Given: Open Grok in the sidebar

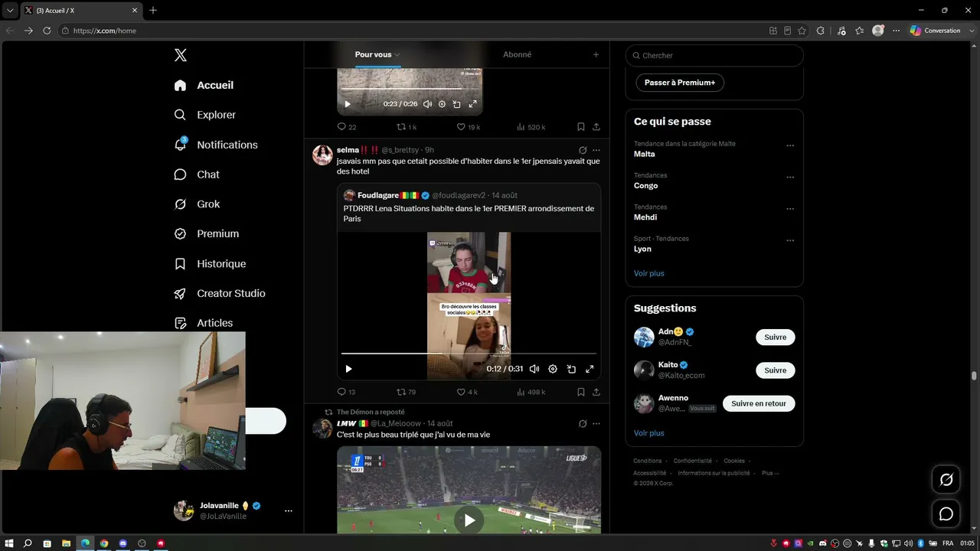Looking at the screenshot, I should pos(197,204).
